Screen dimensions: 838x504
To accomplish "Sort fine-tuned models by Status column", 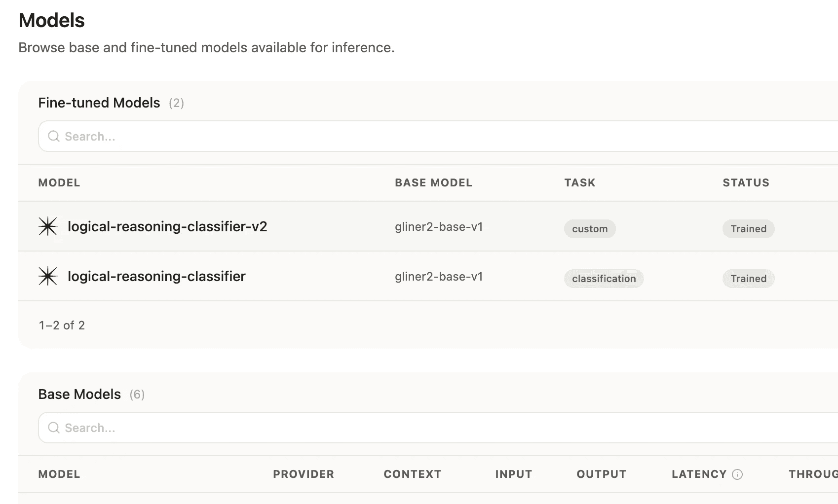I will click(746, 183).
